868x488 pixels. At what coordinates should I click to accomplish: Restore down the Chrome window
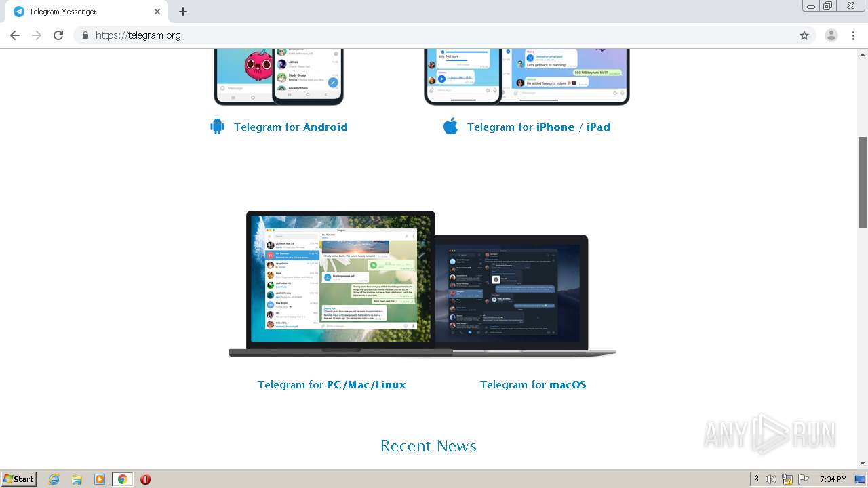pos(828,6)
